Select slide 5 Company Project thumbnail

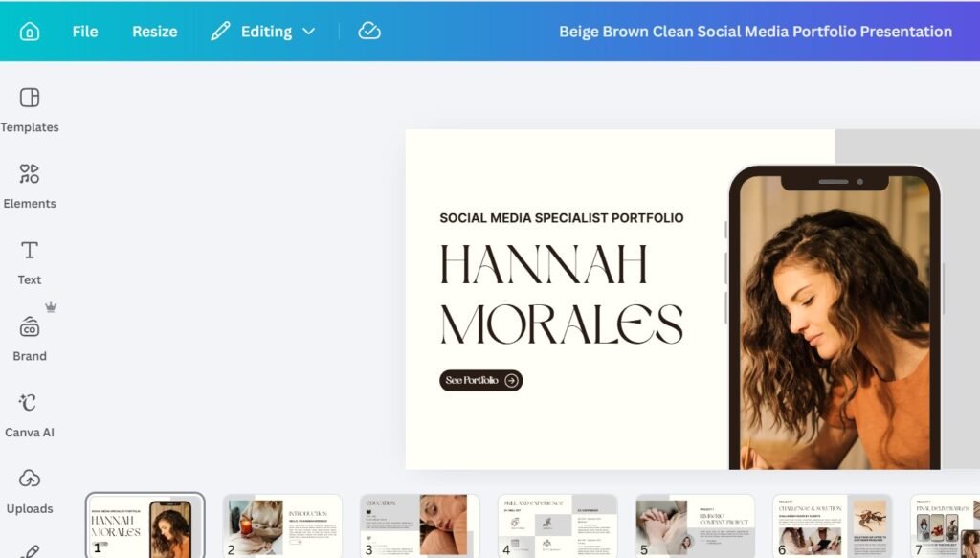[695, 525]
